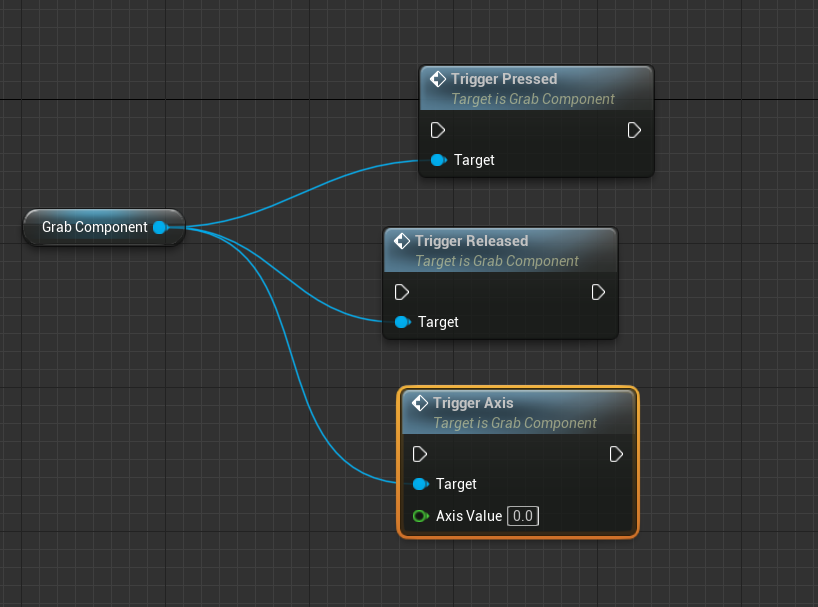Click the Axis Value 0.0 input field
This screenshot has width=818, height=607.
(x=523, y=516)
